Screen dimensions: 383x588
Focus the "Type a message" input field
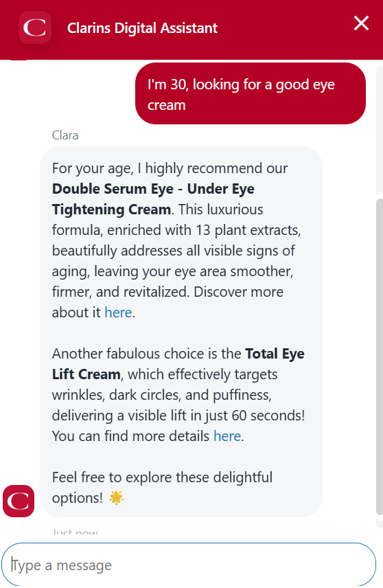pos(189,565)
